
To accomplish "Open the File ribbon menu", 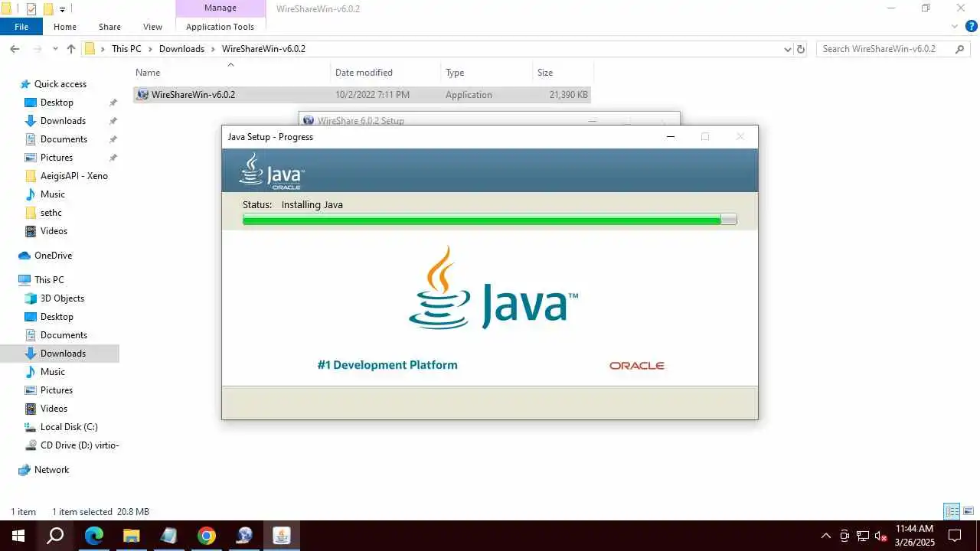I will pyautogui.click(x=21, y=27).
